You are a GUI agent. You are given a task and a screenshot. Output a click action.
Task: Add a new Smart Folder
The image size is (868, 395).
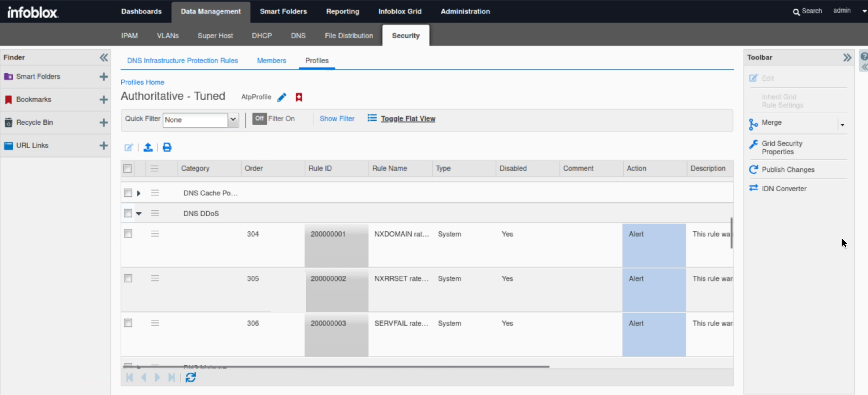point(103,77)
